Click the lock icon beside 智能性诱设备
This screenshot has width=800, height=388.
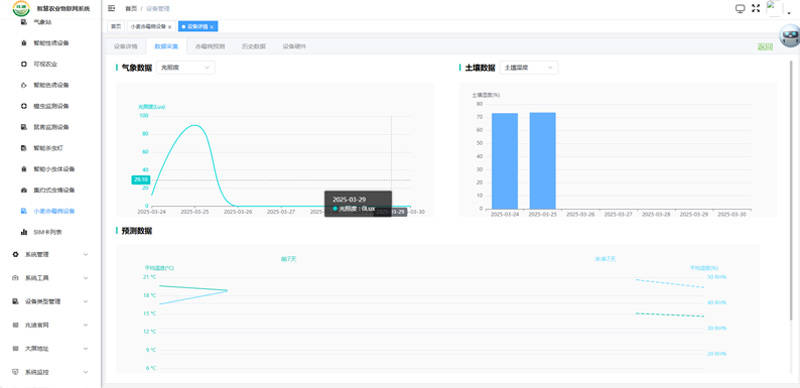click(x=23, y=43)
